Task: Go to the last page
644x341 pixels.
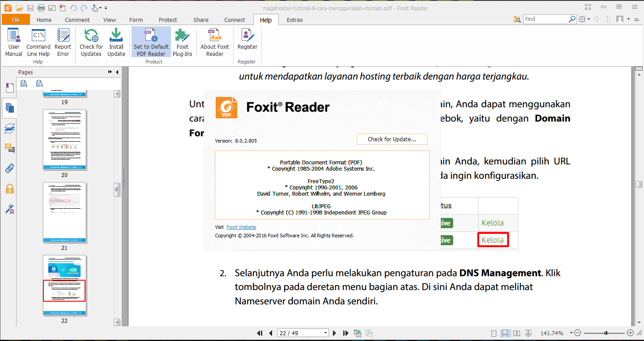Action: tap(345, 333)
